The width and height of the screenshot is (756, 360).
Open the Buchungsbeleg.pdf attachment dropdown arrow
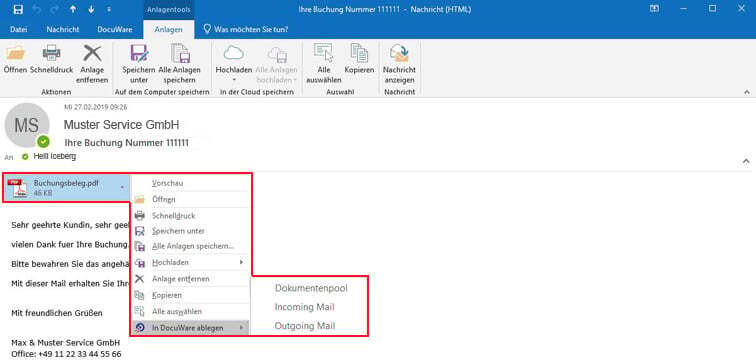coord(122,187)
